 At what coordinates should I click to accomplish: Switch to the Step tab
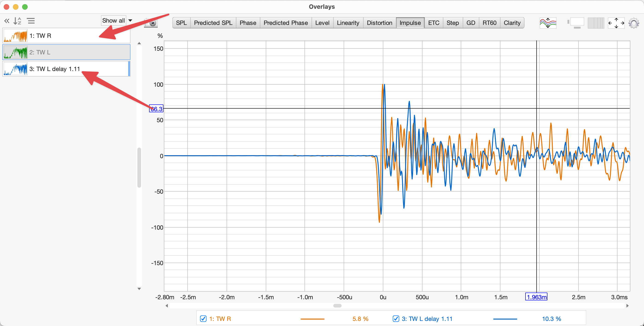click(x=452, y=23)
